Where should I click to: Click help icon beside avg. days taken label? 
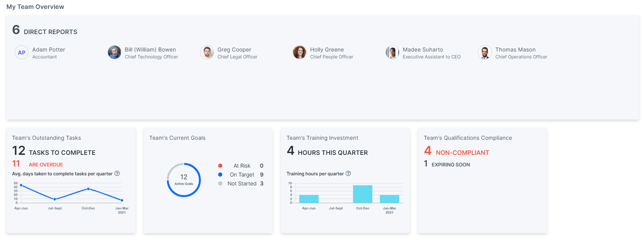pyautogui.click(x=117, y=173)
